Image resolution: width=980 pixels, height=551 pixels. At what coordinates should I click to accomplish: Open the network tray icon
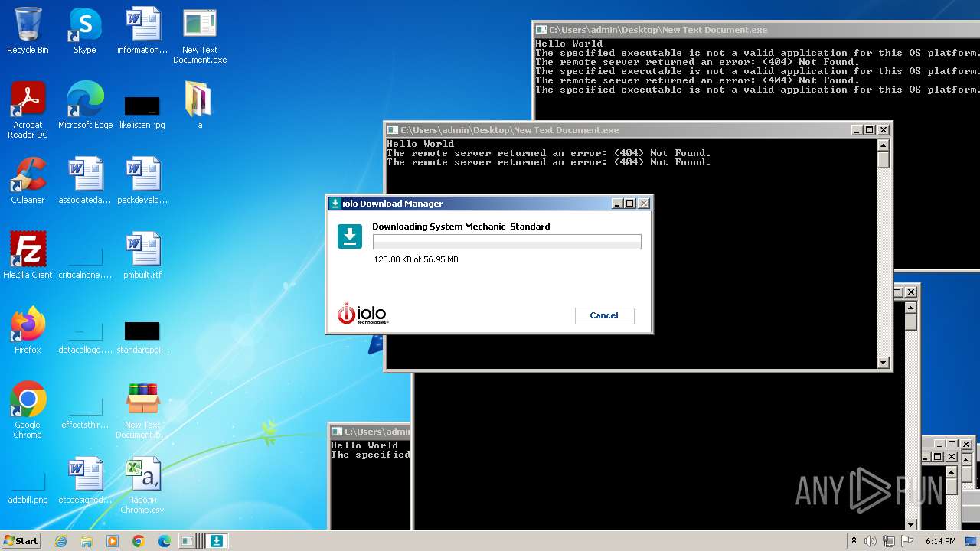pos(890,541)
